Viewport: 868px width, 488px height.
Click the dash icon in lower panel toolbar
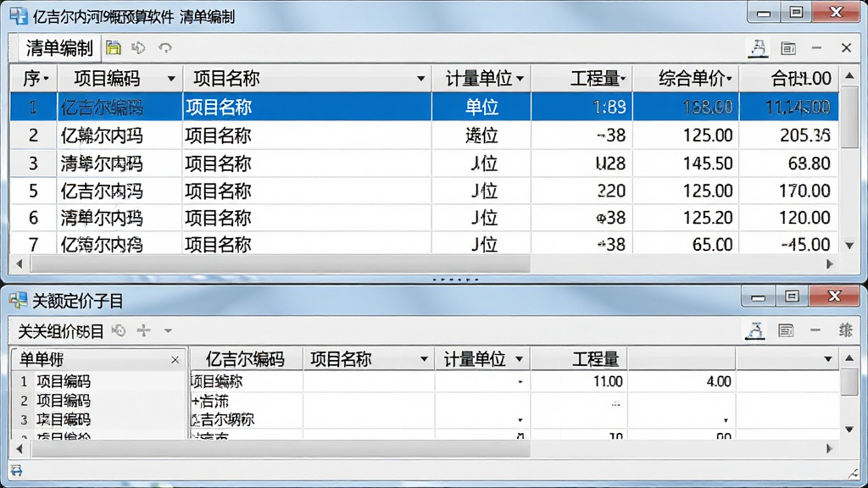click(815, 330)
